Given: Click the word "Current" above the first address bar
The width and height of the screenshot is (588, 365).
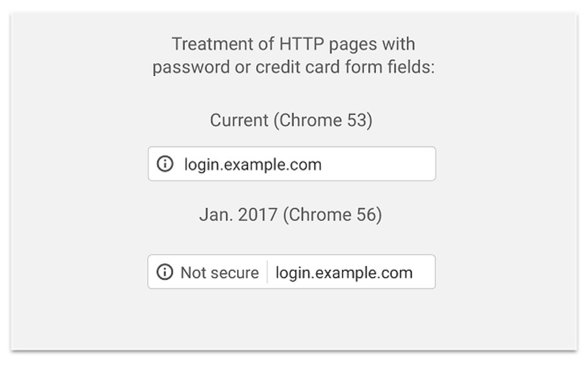Looking at the screenshot, I should point(239,120).
